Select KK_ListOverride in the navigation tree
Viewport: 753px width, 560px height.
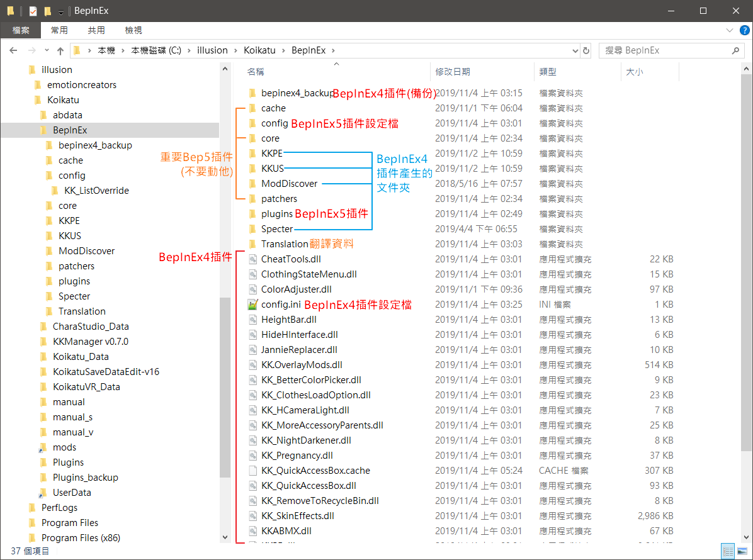pyautogui.click(x=96, y=191)
